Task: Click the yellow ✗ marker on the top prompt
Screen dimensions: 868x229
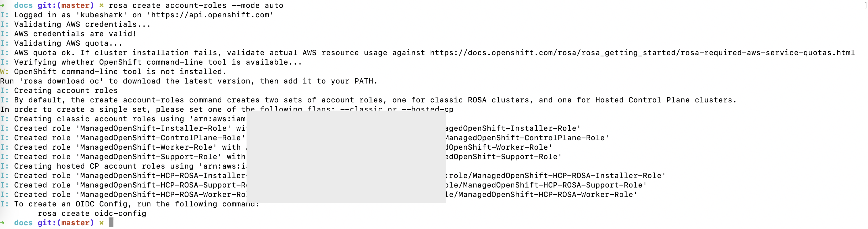Action: click(x=101, y=6)
